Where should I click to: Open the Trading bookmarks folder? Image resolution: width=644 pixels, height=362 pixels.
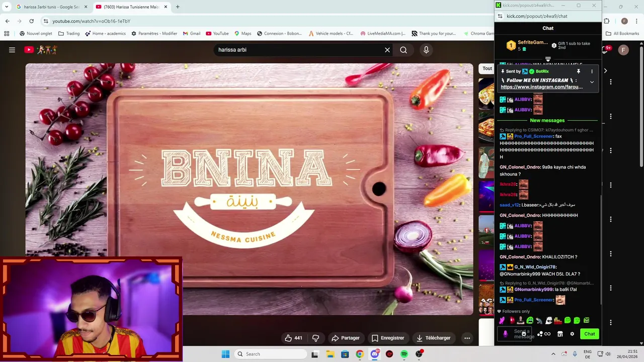click(x=69, y=34)
